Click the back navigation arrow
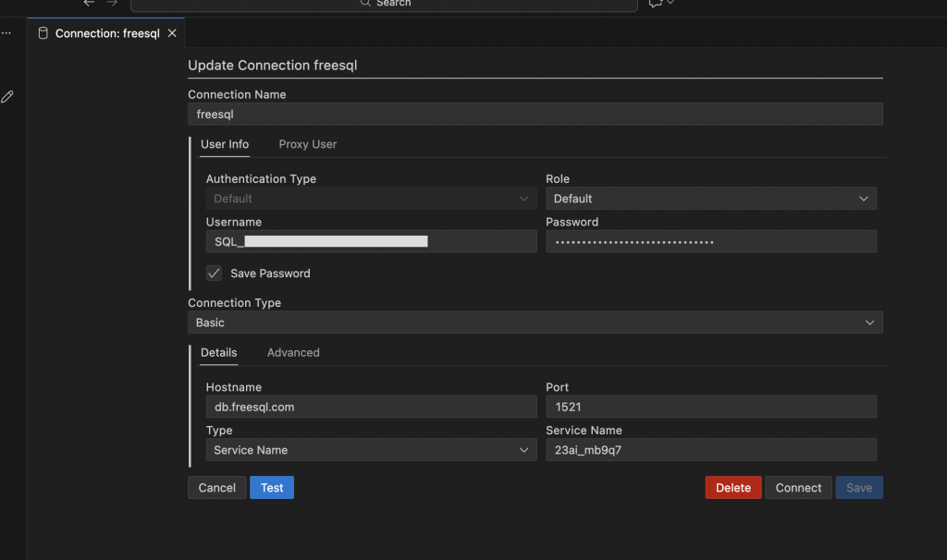The image size is (947, 560). tap(88, 3)
